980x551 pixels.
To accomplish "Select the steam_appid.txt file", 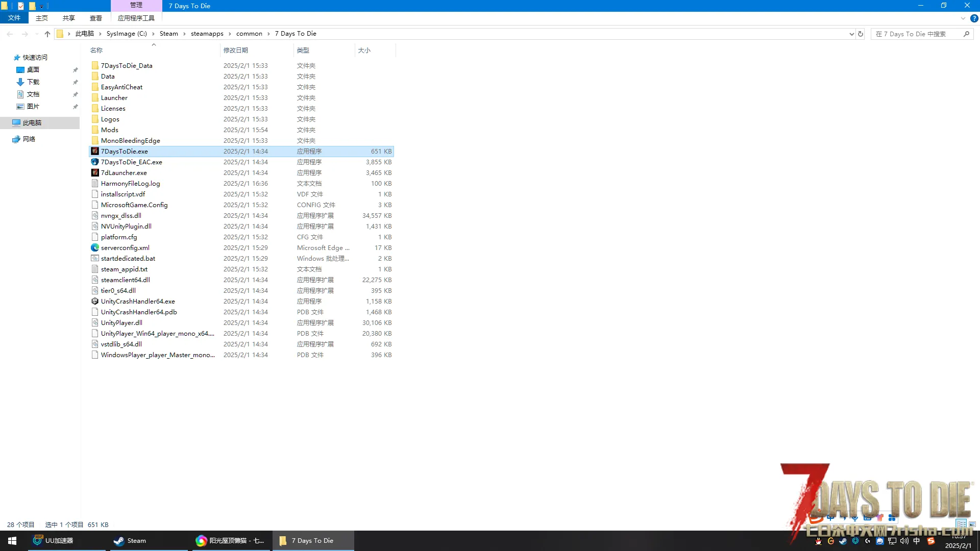I will (124, 269).
